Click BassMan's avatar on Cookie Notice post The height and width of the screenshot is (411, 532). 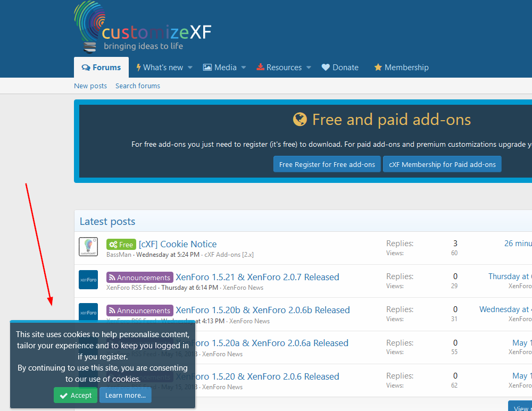pyautogui.click(x=88, y=247)
